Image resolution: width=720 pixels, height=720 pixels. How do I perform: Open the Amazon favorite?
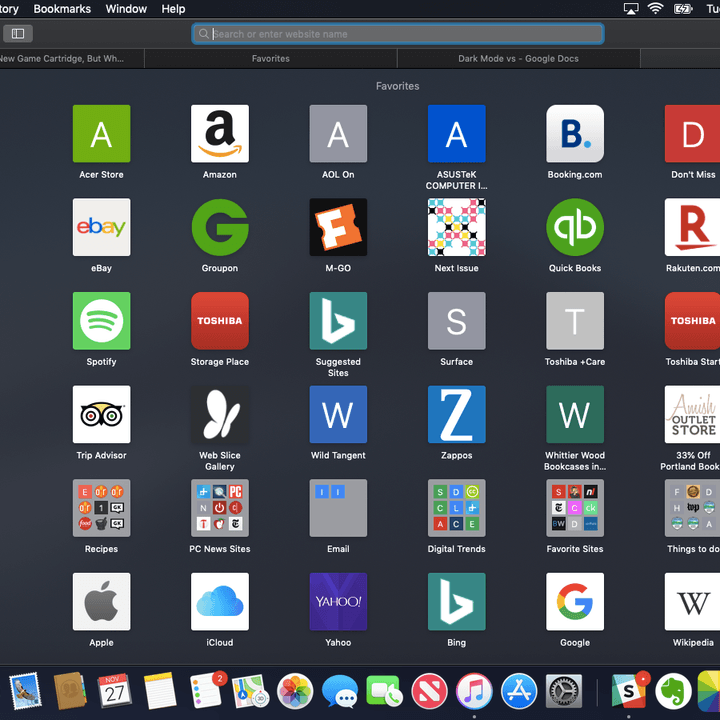220,134
